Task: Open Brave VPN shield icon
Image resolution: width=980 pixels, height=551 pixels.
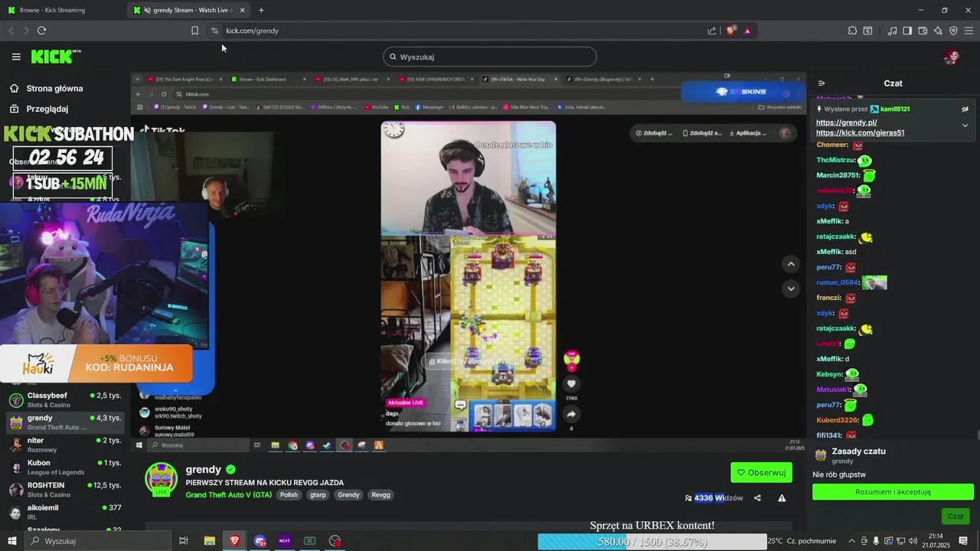Action: [x=953, y=31]
